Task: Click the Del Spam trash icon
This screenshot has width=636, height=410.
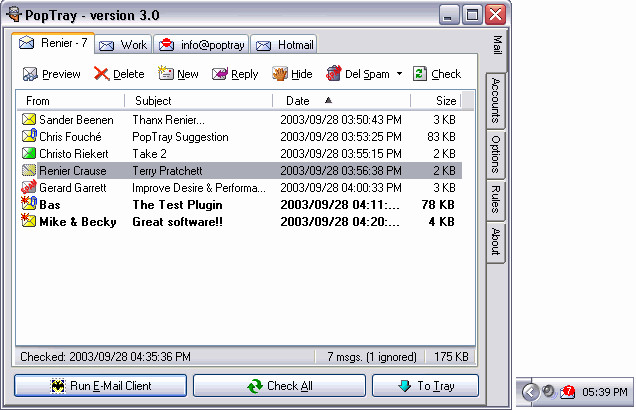Action: [333, 73]
